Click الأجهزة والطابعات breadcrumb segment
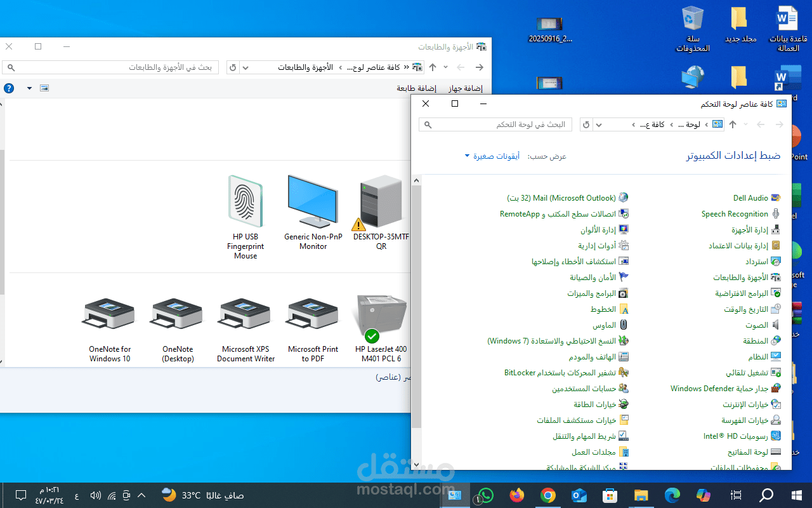The width and height of the screenshot is (812, 508). (306, 67)
